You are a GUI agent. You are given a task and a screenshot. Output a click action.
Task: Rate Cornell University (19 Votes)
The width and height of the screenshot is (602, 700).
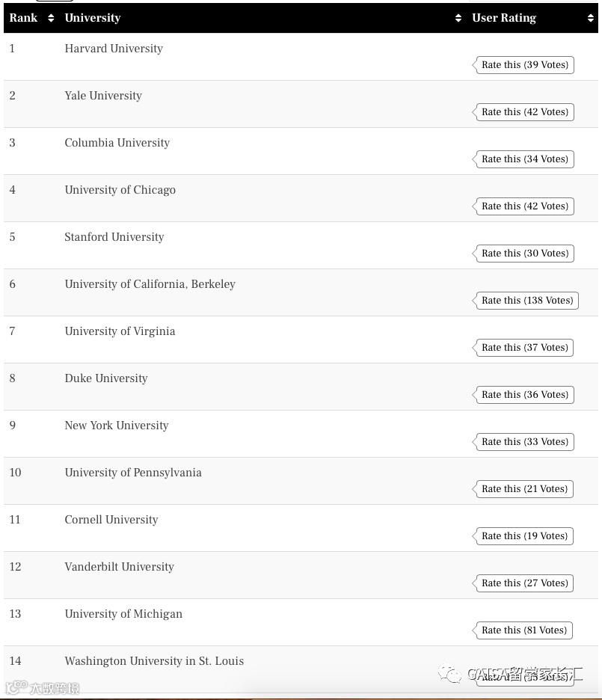(x=524, y=536)
